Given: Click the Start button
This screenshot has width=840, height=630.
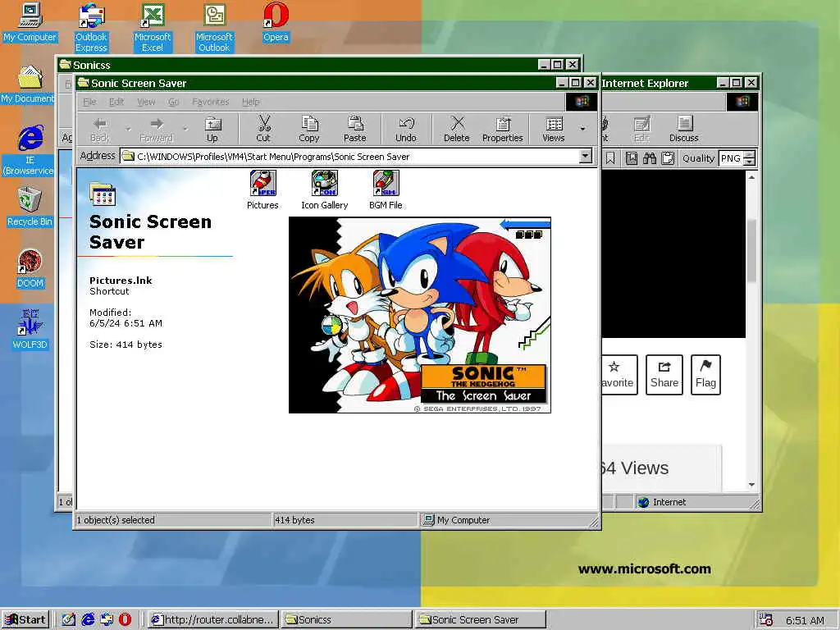Looking at the screenshot, I should pos(25,619).
